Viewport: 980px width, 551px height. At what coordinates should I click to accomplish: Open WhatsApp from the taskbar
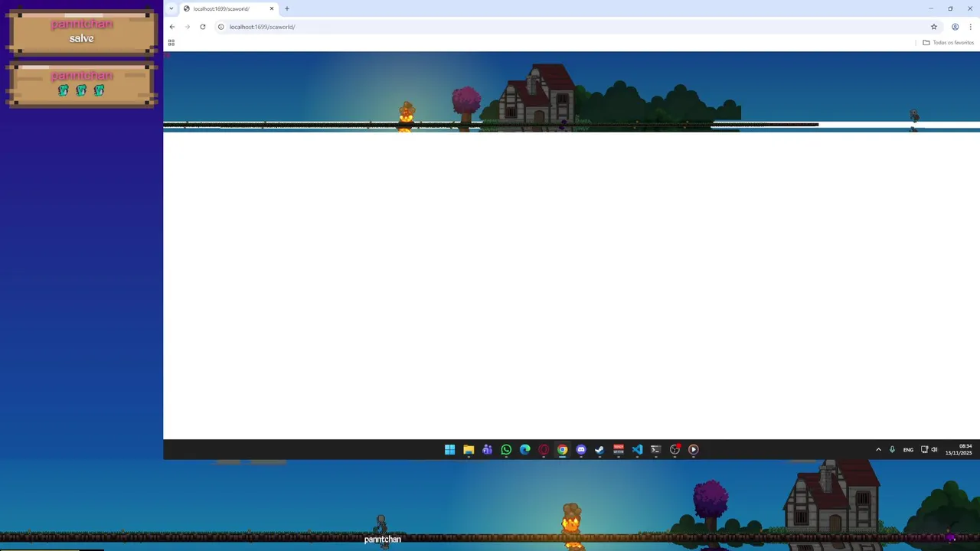click(506, 450)
